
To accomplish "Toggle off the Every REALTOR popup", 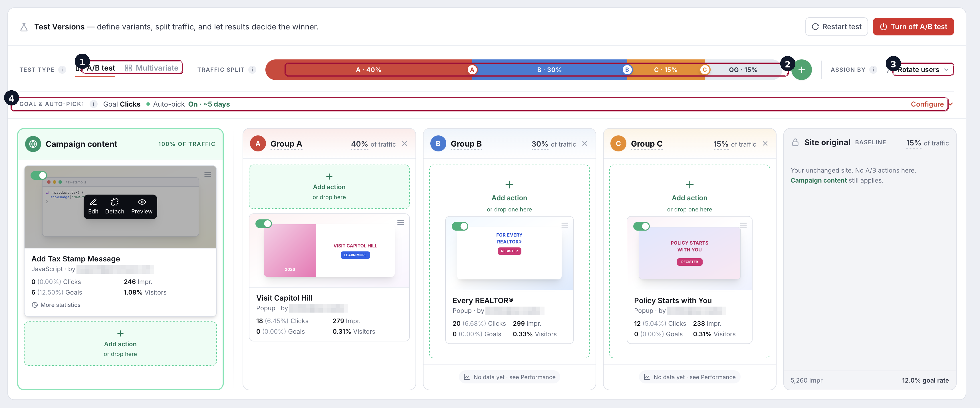I will [x=460, y=226].
